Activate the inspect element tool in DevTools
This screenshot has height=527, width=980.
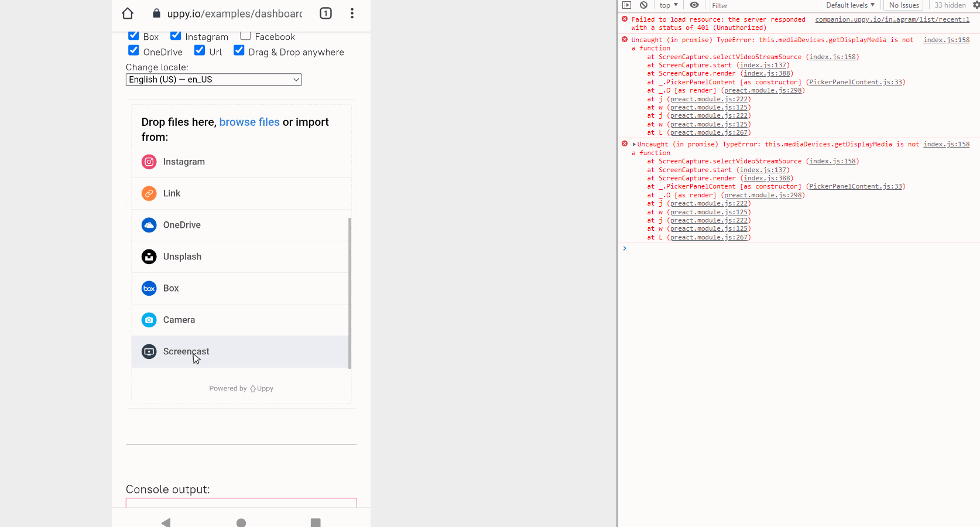click(626, 5)
